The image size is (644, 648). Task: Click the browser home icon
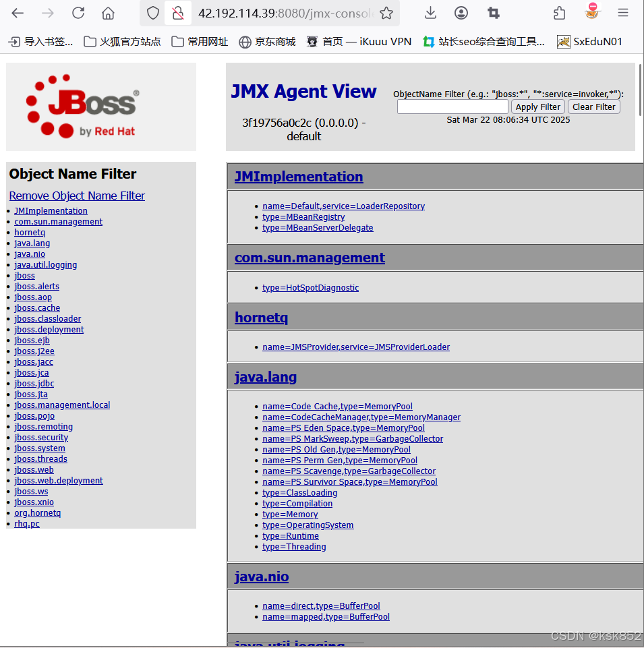pos(108,12)
